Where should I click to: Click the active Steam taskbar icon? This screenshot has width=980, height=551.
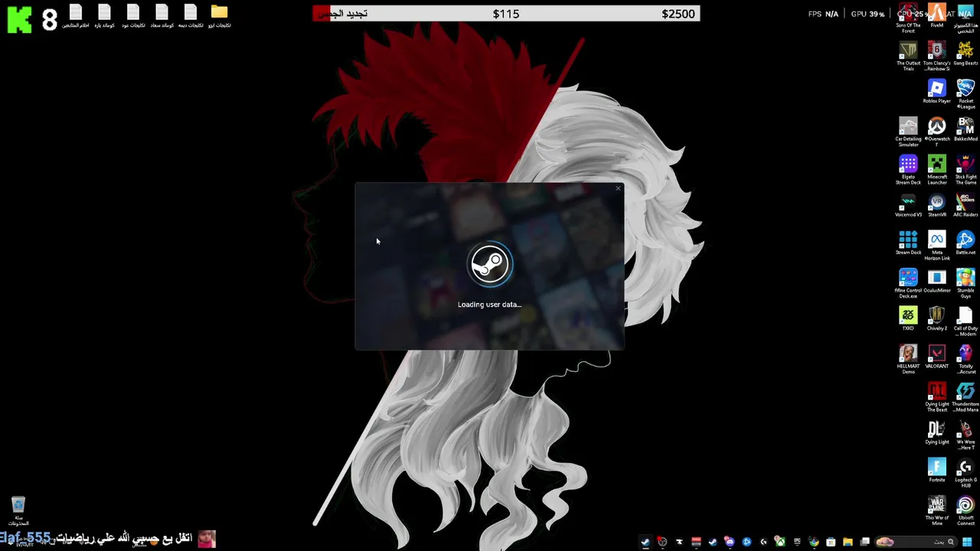click(x=645, y=542)
